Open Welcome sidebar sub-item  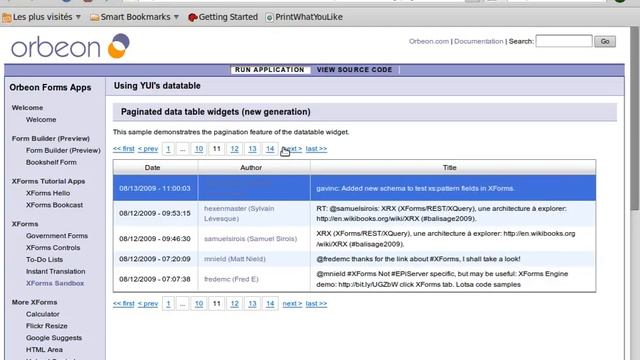click(41, 120)
